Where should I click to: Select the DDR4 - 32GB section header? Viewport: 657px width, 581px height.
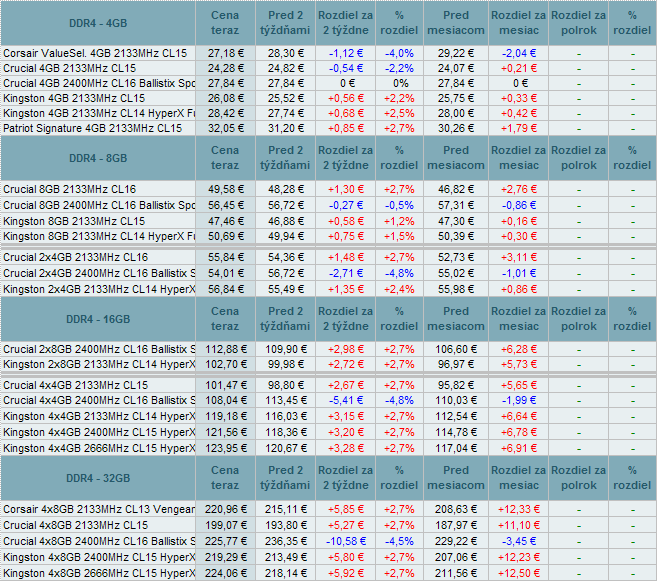pyautogui.click(x=98, y=478)
